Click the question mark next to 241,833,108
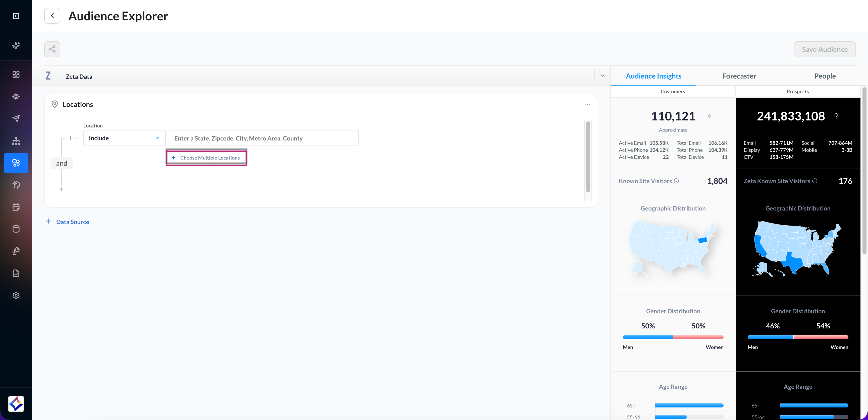The width and height of the screenshot is (868, 420). (836, 116)
